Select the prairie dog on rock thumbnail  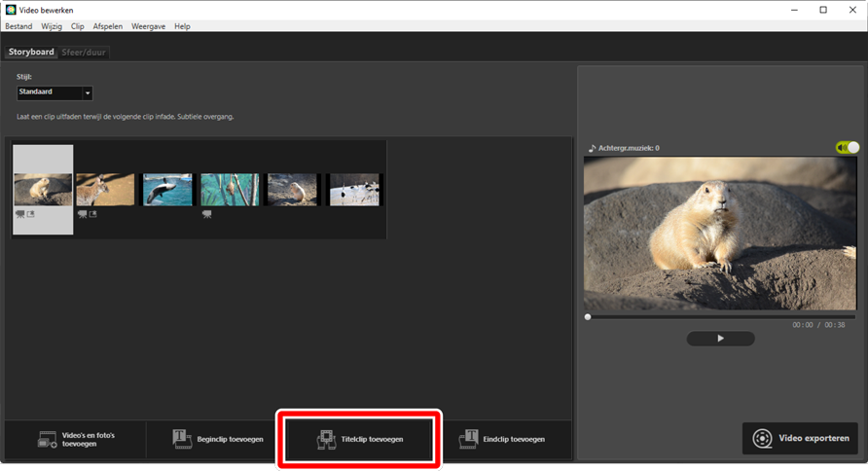(43, 190)
